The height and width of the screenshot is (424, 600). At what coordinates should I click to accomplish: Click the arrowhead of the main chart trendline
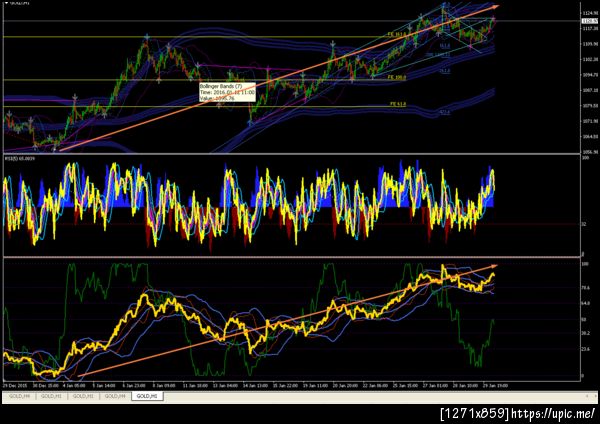(495, 6)
